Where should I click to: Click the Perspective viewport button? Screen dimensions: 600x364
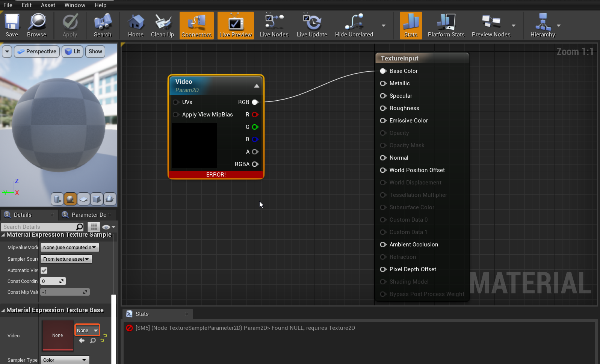[x=37, y=51]
